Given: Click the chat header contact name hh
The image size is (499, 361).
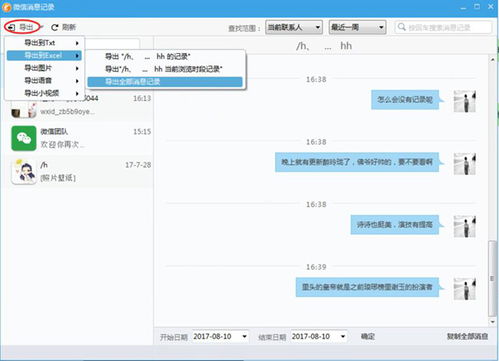Looking at the screenshot, I should [346, 46].
